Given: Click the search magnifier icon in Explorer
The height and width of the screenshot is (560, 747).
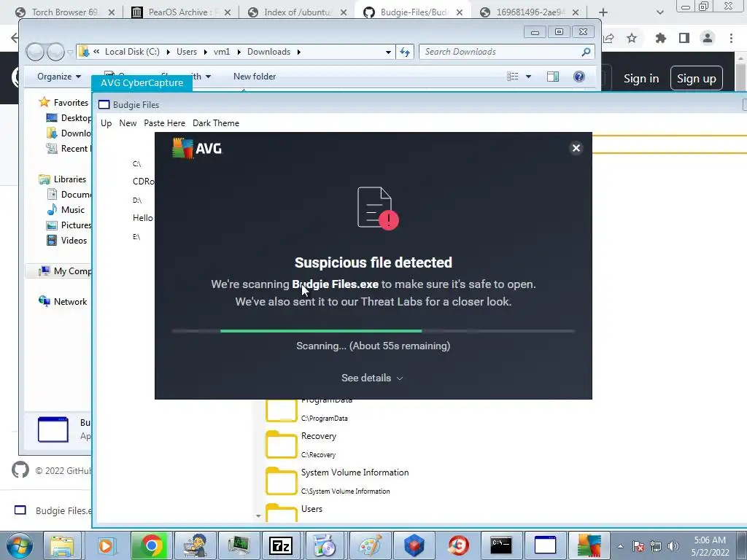Looking at the screenshot, I should point(586,52).
